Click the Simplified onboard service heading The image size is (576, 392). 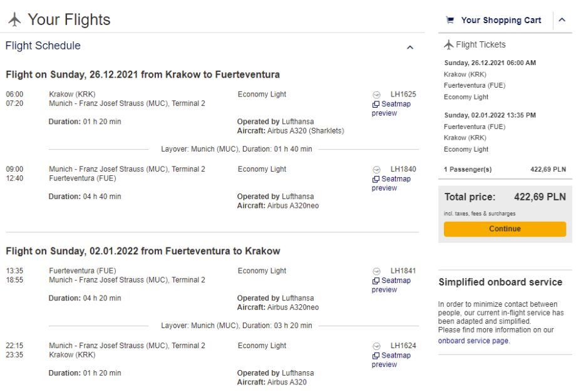click(500, 282)
